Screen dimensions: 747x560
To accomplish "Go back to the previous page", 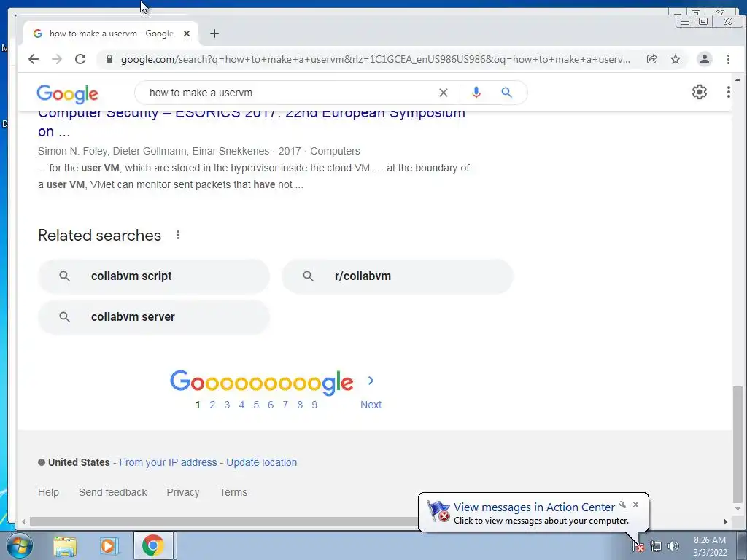I will pyautogui.click(x=33, y=59).
